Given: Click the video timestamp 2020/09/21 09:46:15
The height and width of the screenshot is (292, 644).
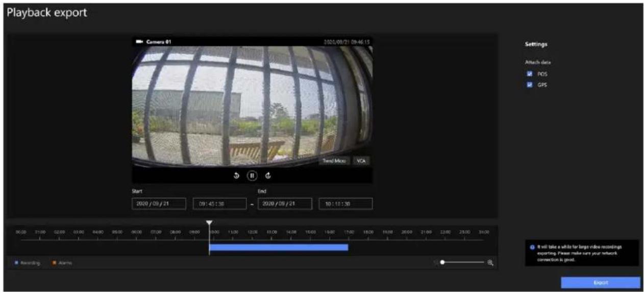Looking at the screenshot, I should tap(346, 41).
